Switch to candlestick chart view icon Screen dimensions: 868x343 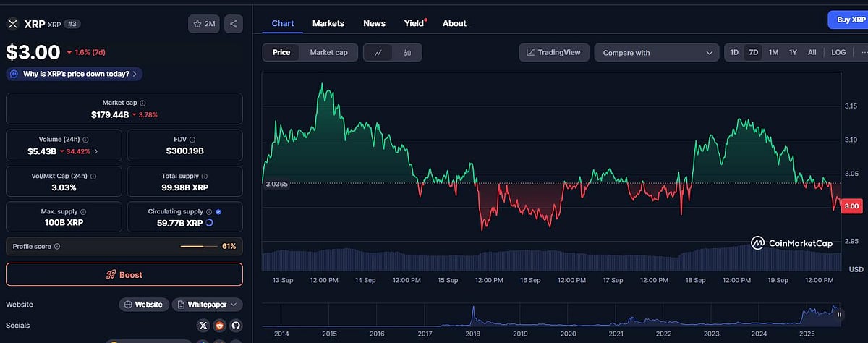click(x=407, y=52)
